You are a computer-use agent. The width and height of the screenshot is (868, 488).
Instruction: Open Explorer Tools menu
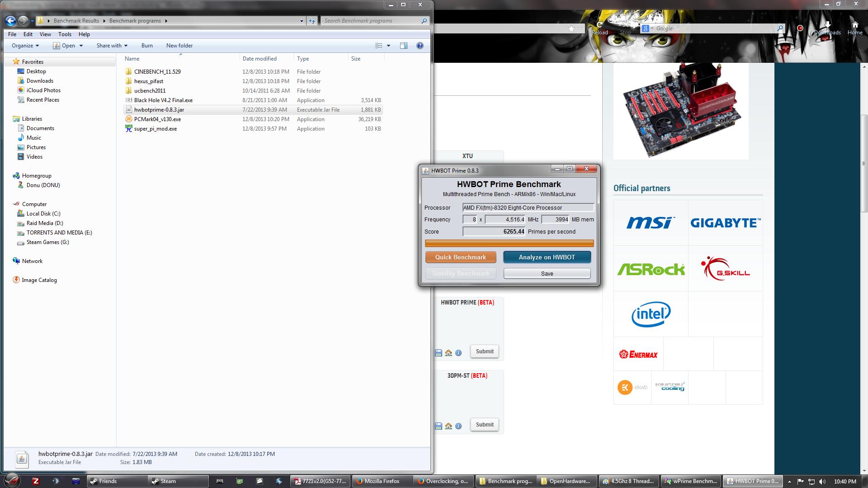click(x=65, y=34)
